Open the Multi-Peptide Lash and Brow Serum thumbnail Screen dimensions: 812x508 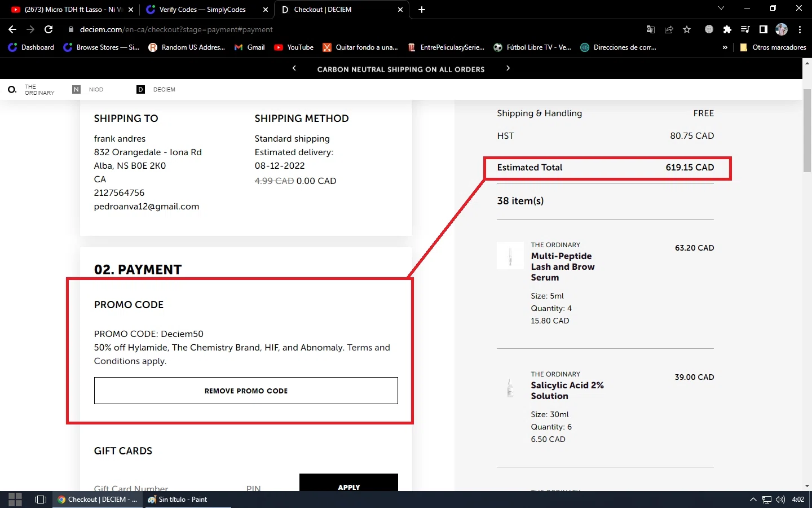pyautogui.click(x=510, y=256)
